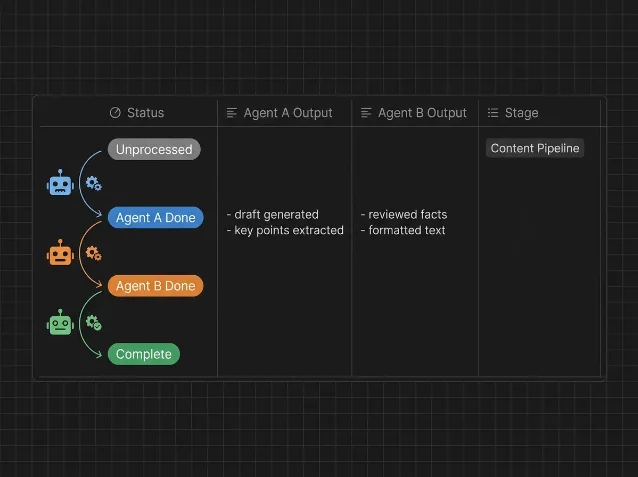Click the orange gears processing icon
Screen dimensions: 638x477
94,253
